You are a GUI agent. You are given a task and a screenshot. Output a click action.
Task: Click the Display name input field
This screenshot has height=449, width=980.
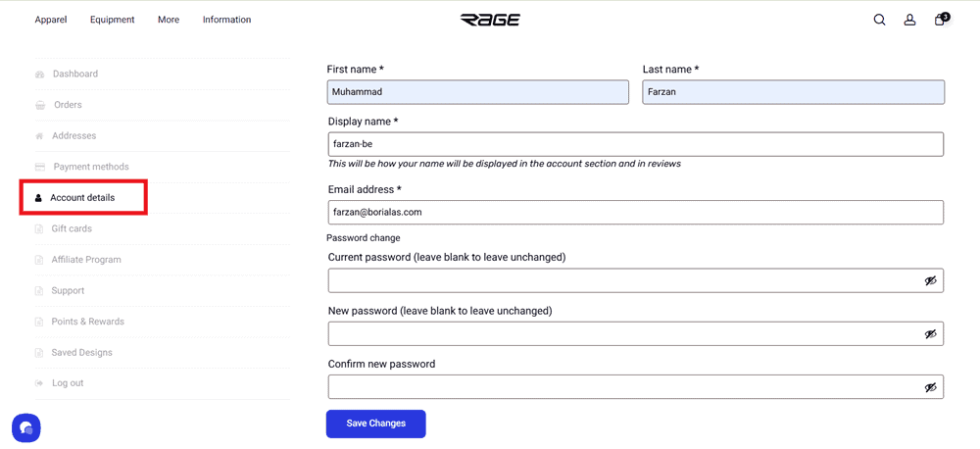pyautogui.click(x=635, y=144)
